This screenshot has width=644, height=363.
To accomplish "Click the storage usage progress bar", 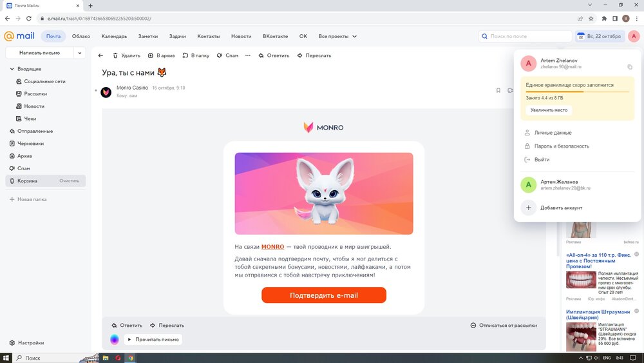I will coord(577,92).
